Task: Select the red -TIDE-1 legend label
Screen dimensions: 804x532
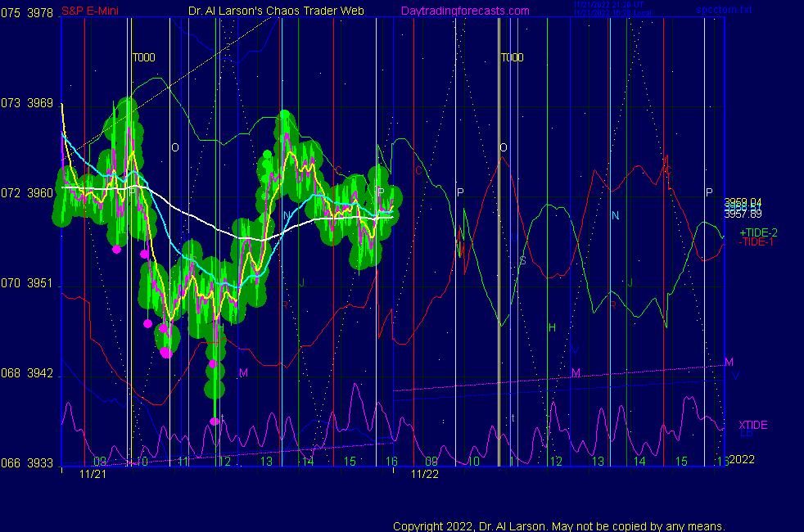Action: (758, 241)
